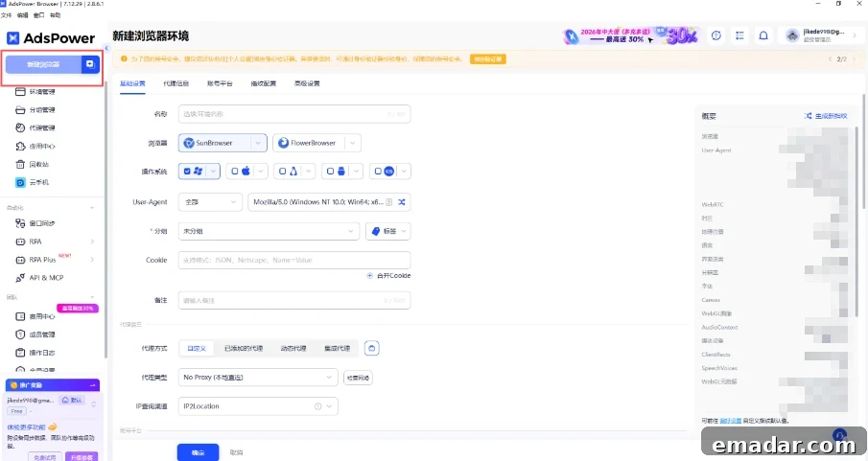Click the User-Agent list icon
The width and height of the screenshot is (868, 461).
(x=389, y=202)
